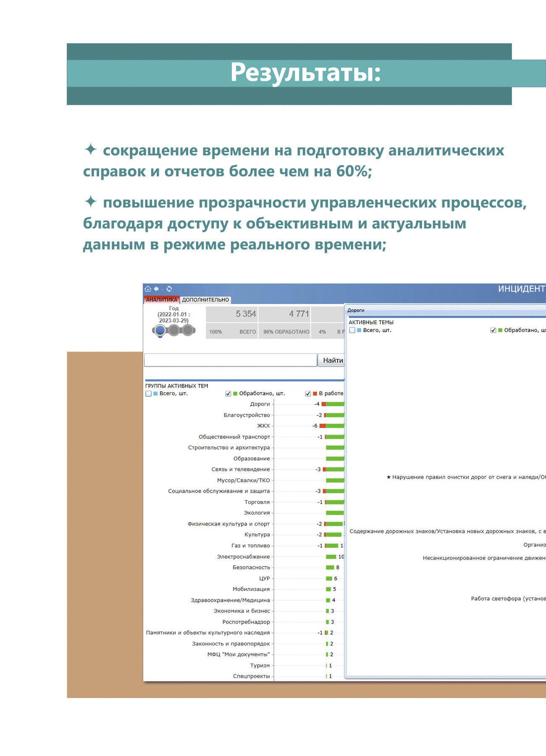Enable 'Всего, шт.' checkbox in Дороги panel

coord(352,330)
